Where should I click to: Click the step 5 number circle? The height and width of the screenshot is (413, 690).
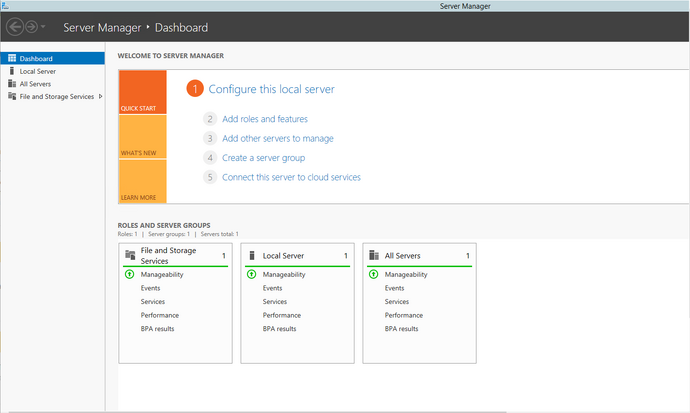(210, 177)
